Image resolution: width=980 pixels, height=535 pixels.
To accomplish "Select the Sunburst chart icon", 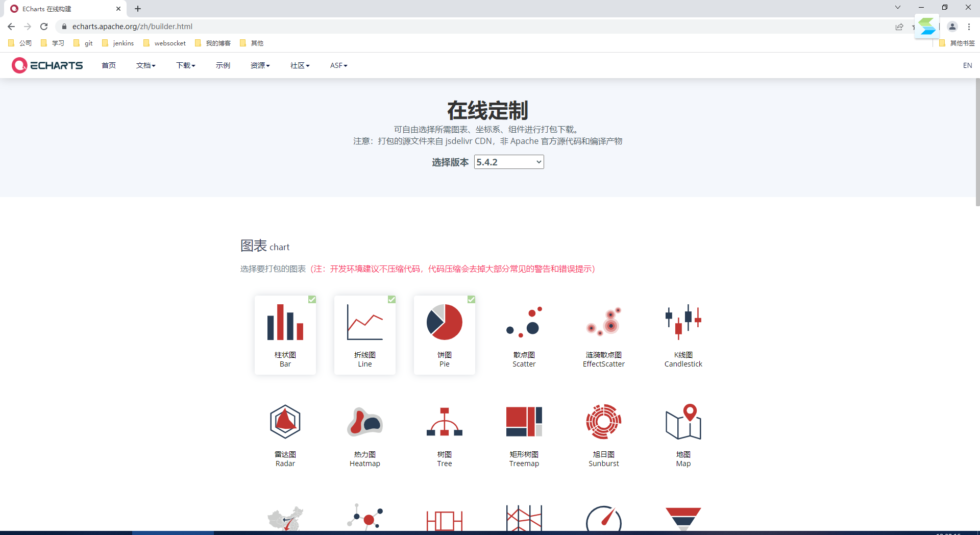I will pos(604,422).
